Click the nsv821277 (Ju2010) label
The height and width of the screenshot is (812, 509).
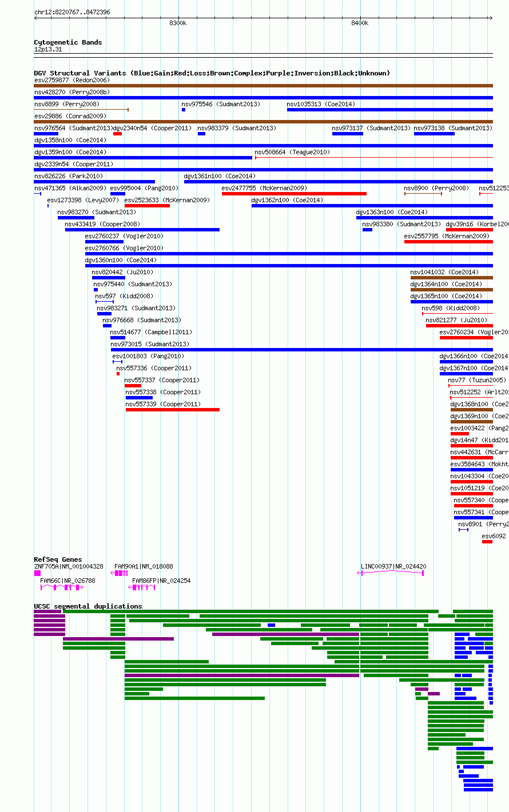(x=456, y=320)
